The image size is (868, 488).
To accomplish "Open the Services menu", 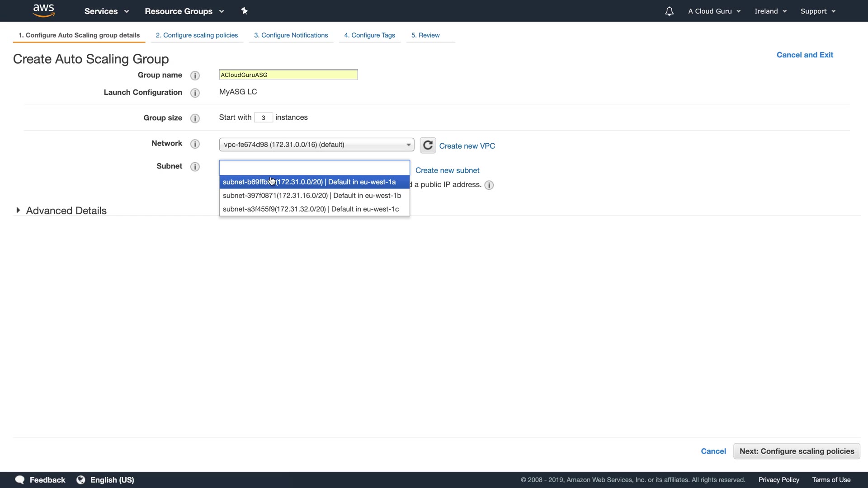I will [107, 11].
